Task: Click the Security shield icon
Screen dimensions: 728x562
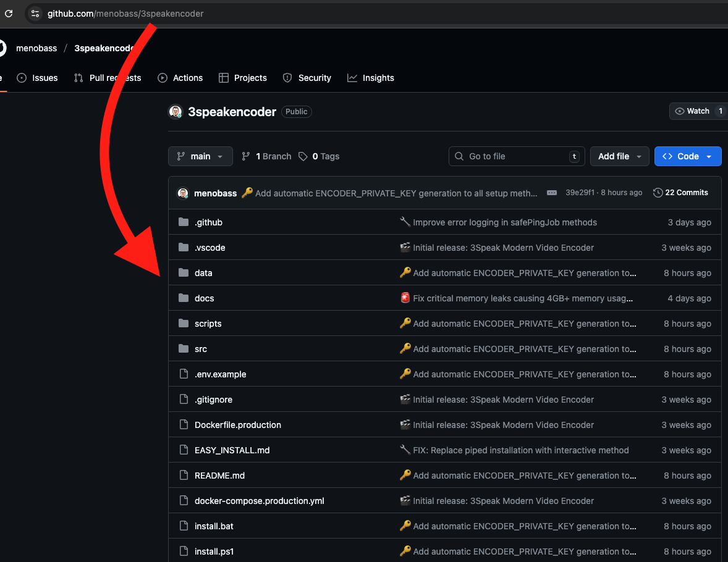Action: pos(287,78)
